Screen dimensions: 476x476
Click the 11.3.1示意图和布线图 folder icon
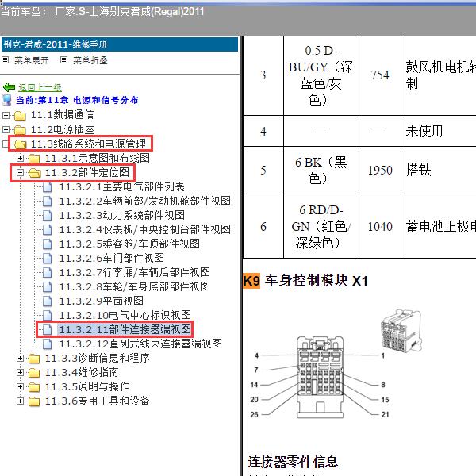point(34,159)
